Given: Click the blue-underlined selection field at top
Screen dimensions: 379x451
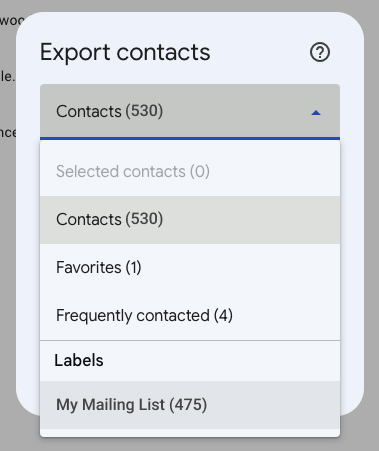Looking at the screenshot, I should (x=190, y=112).
